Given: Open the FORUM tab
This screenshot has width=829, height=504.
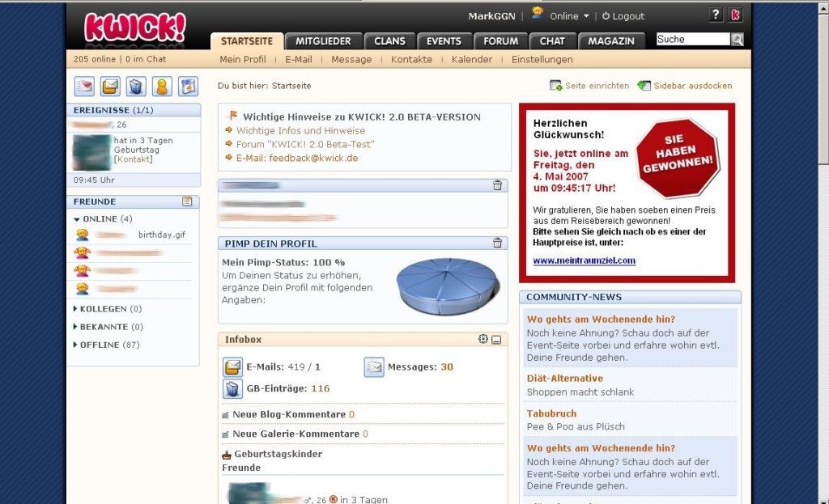Looking at the screenshot, I should (x=500, y=41).
